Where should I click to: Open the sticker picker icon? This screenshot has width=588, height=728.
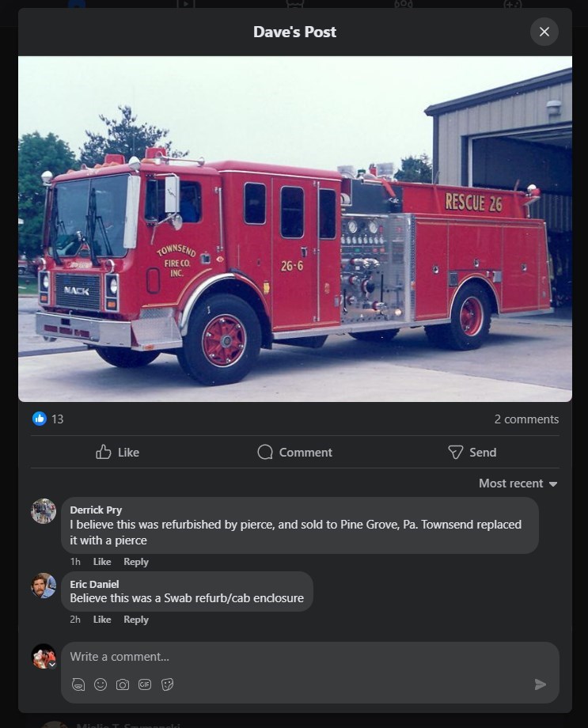click(x=167, y=684)
